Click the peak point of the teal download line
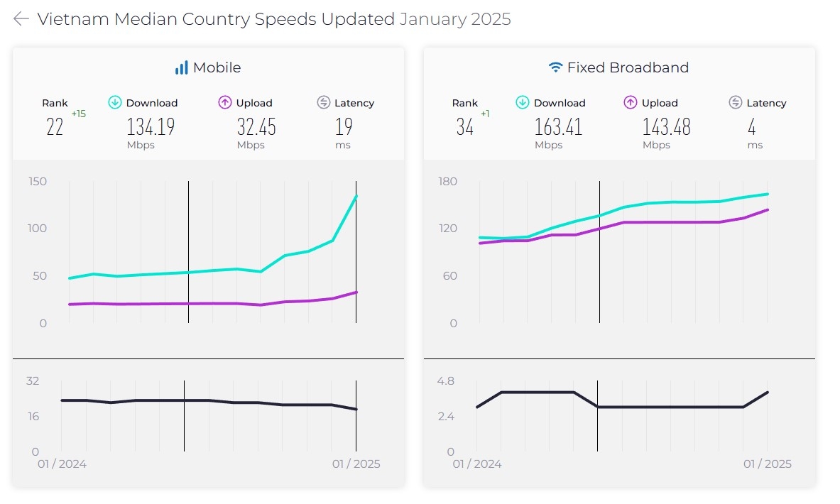This screenshot has height=504, width=840. pyautogui.click(x=356, y=196)
